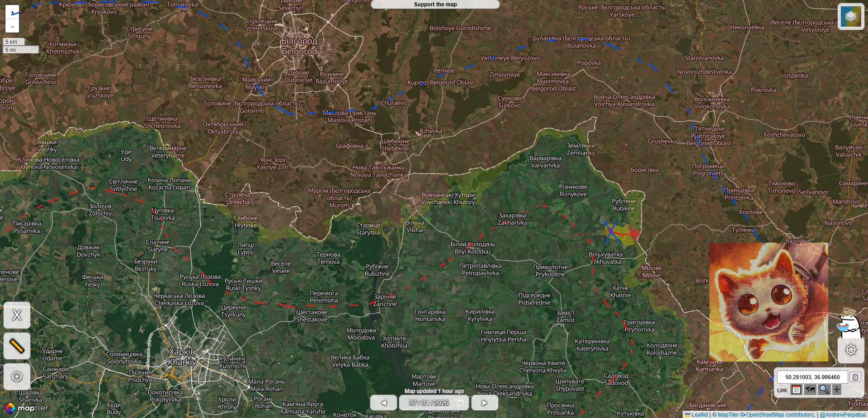Click the Bilyi Kolodiaz label
This screenshot has width=868, height=418.
click(472, 248)
